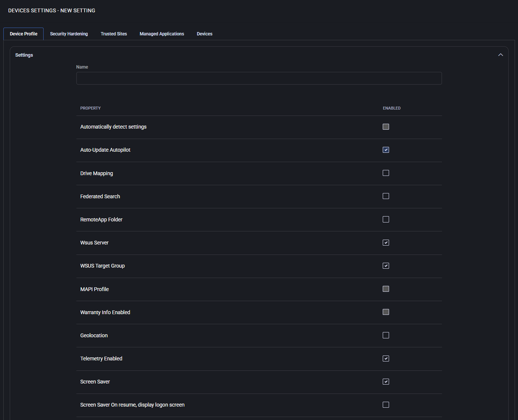Collapse the Settings panel chevron
The image size is (518, 420).
pos(500,55)
